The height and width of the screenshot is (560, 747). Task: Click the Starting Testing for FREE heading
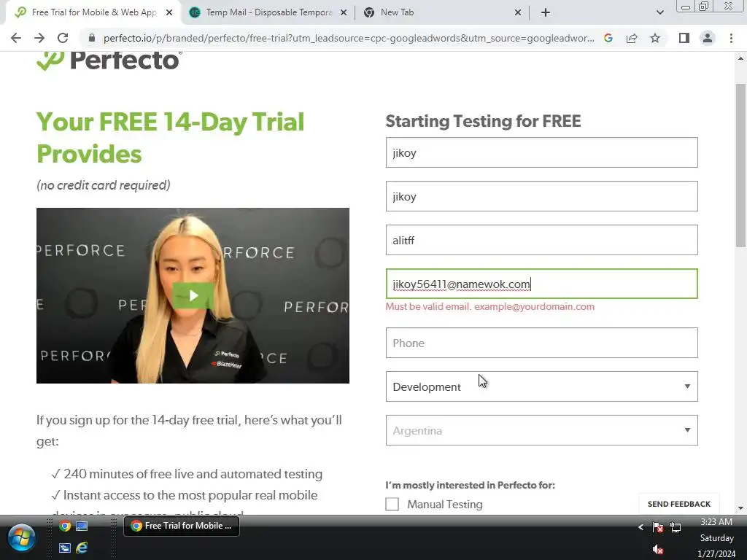pos(483,121)
